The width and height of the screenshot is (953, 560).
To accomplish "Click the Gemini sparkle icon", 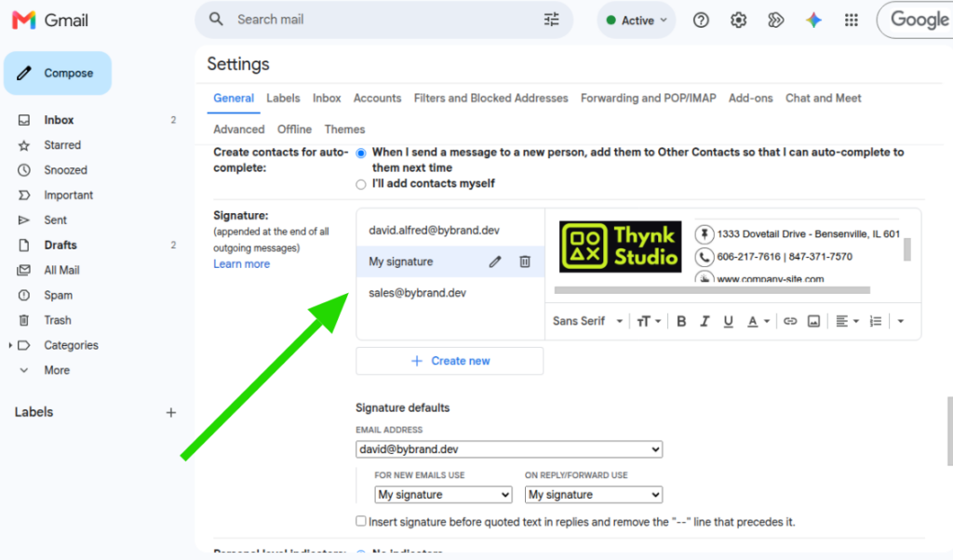I will [x=813, y=20].
